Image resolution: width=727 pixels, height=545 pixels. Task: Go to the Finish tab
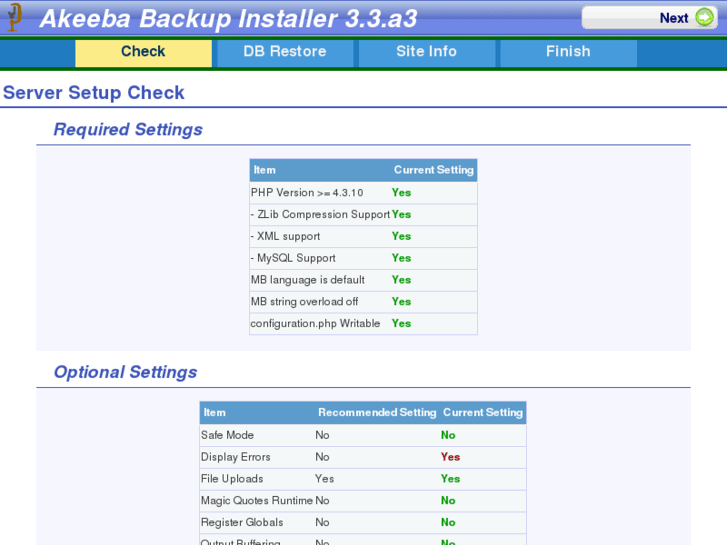pos(568,51)
